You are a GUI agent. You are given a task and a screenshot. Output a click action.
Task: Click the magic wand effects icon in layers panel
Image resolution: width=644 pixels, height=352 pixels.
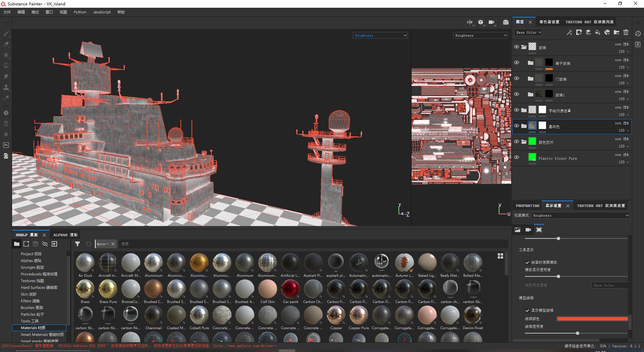(570, 32)
